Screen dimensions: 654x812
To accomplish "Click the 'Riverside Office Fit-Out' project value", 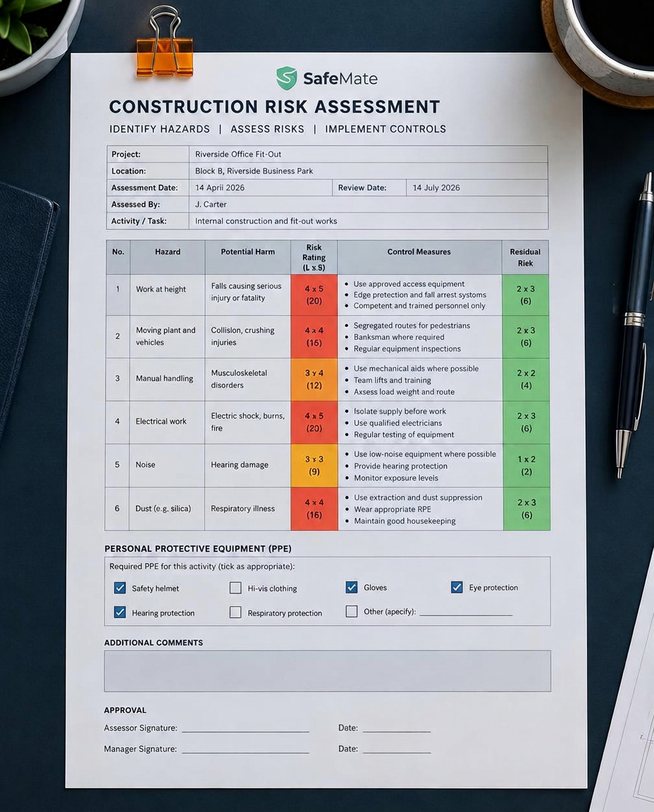I will tap(238, 154).
